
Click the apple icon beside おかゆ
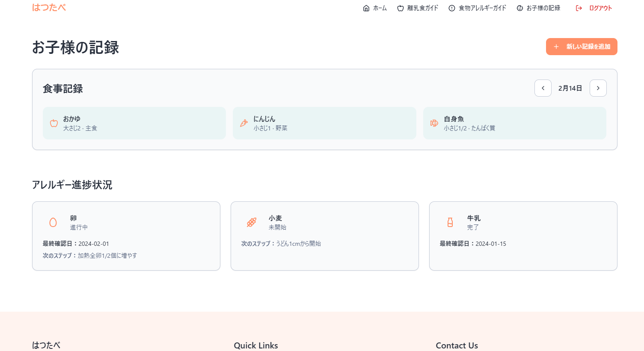(x=54, y=123)
